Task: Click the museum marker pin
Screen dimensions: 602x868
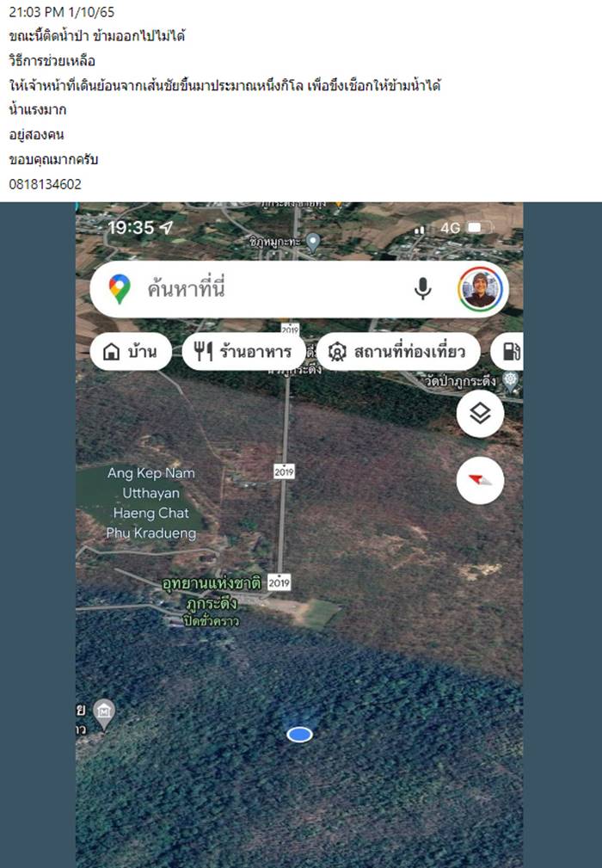Action: [x=103, y=713]
